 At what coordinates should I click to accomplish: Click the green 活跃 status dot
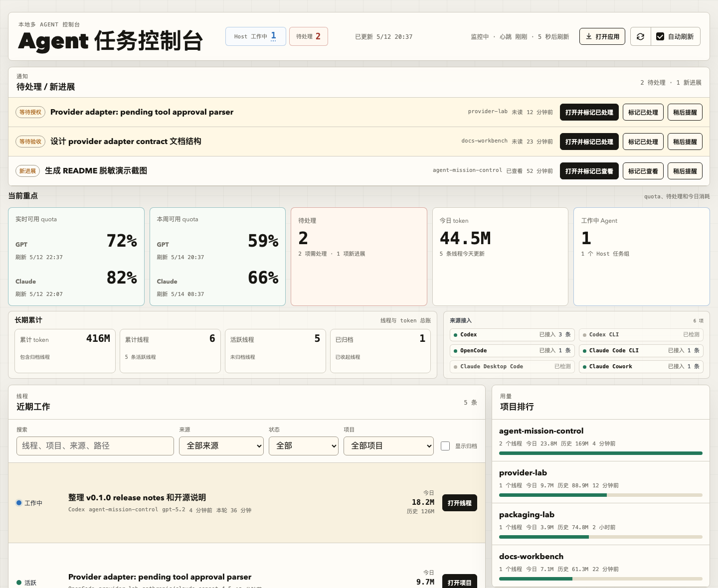(x=19, y=583)
